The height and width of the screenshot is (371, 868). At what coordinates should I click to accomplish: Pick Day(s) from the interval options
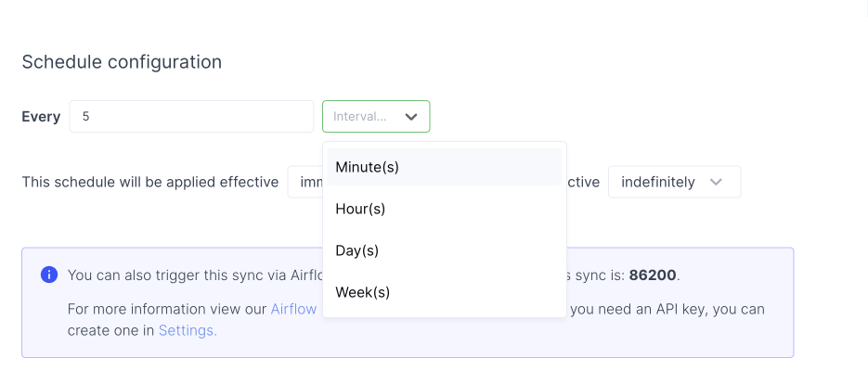(x=445, y=250)
